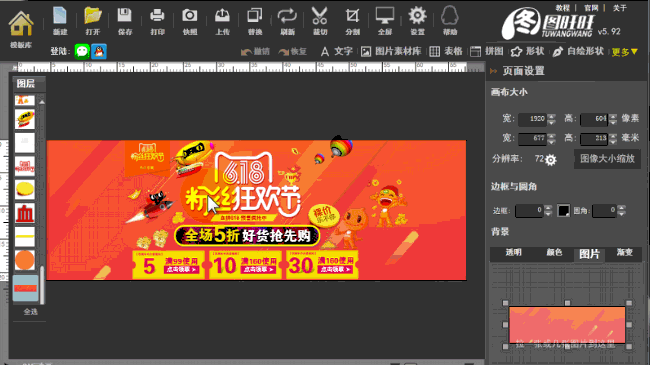Adjust millimeter width stepper arrows

point(551,139)
